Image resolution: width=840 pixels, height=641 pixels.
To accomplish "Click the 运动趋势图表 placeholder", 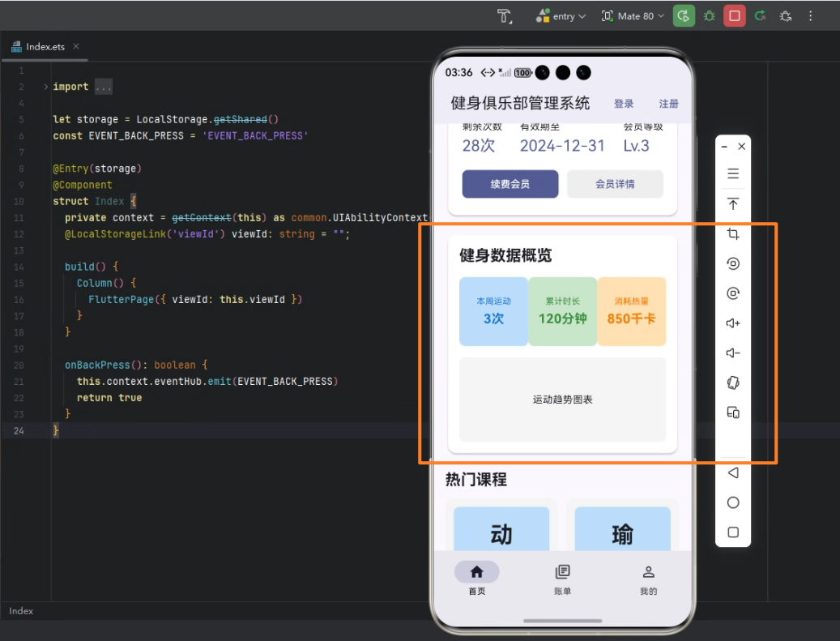I will click(562, 400).
